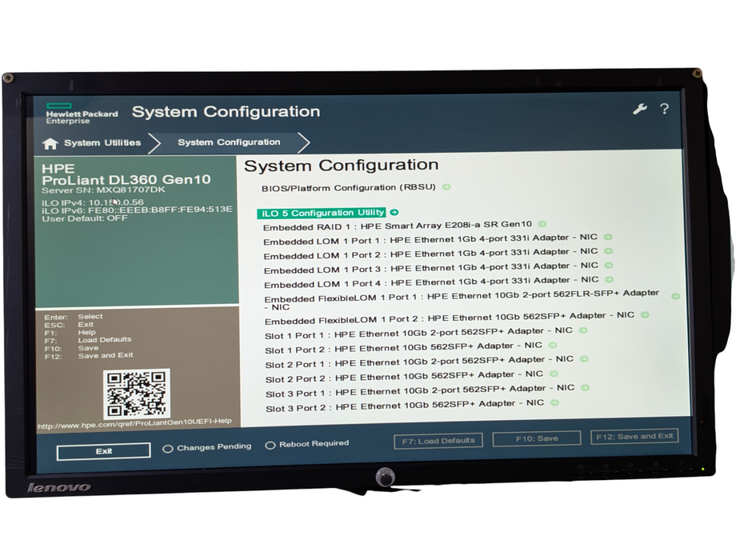Click green arrow next to BIOS/Platform Configuration

point(446,187)
